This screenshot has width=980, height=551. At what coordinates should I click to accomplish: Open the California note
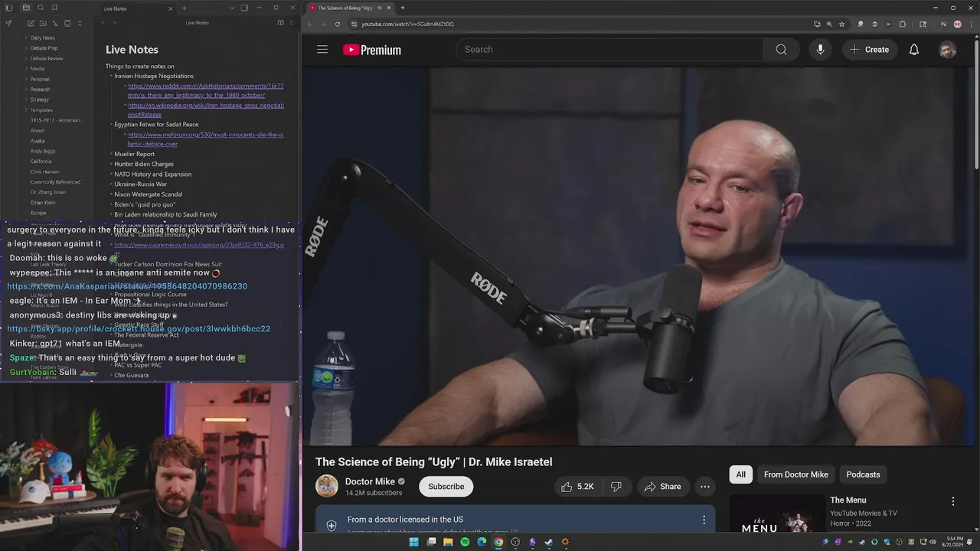click(x=41, y=161)
